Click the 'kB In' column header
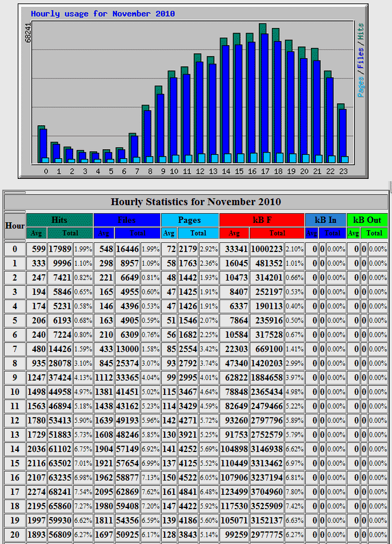The height and width of the screenshot is (544, 392). click(x=325, y=220)
